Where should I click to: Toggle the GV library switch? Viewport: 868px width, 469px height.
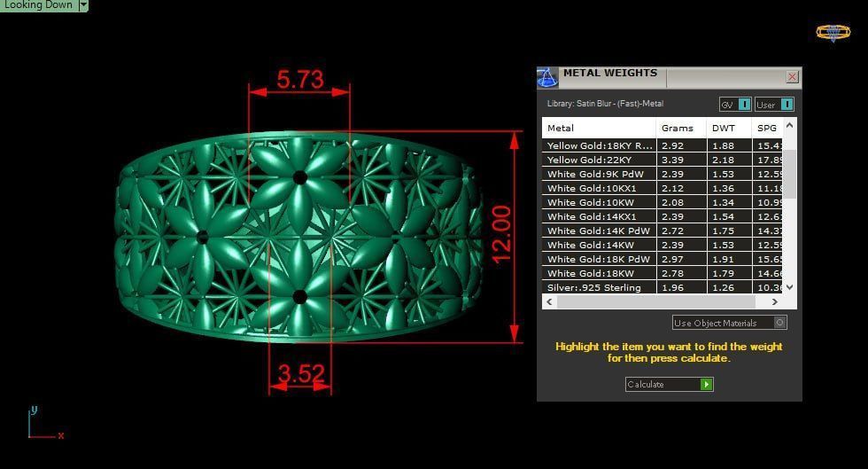745,105
